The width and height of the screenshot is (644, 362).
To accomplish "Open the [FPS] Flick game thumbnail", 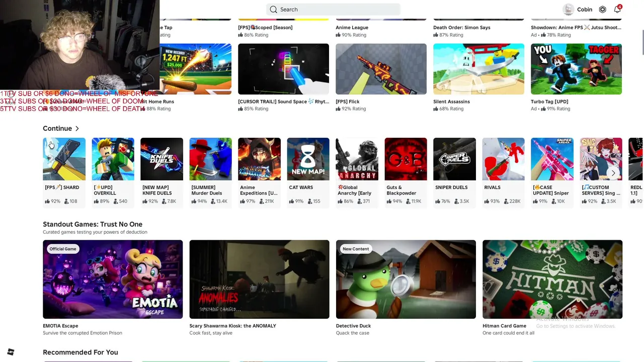I will [381, 69].
